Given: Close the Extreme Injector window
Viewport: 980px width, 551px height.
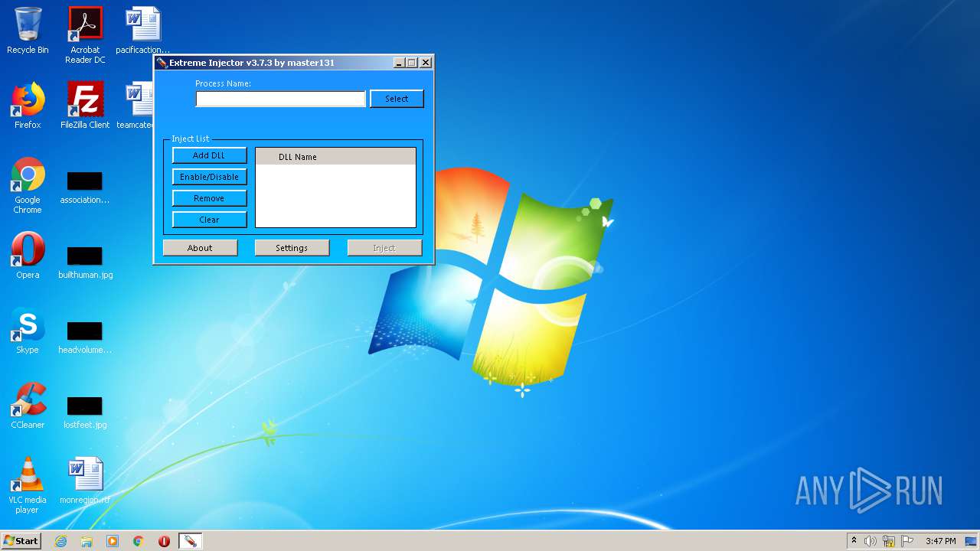Looking at the screenshot, I should pos(426,63).
